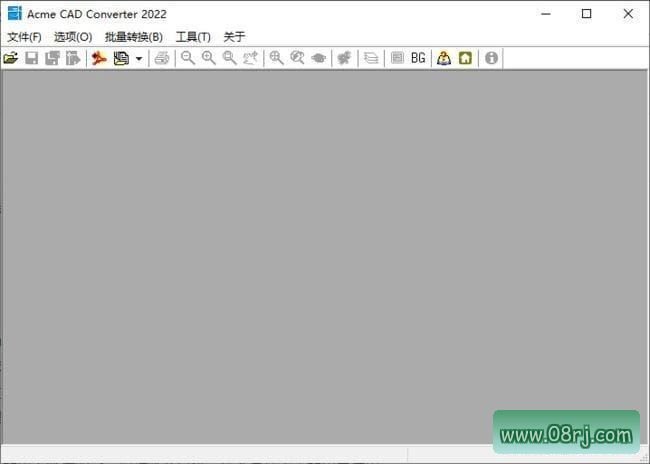Click the register user icon
Image resolution: width=650 pixels, height=464 pixels.
pos(444,58)
